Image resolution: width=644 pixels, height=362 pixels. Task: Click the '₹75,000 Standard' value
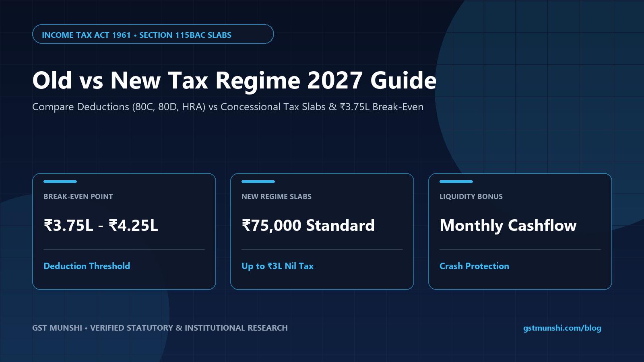308,225
